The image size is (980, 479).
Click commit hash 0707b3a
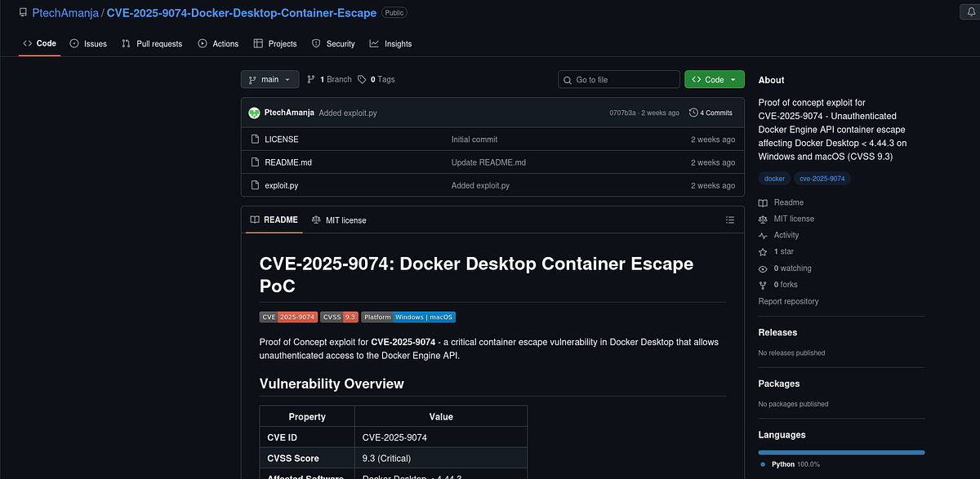[x=622, y=113]
